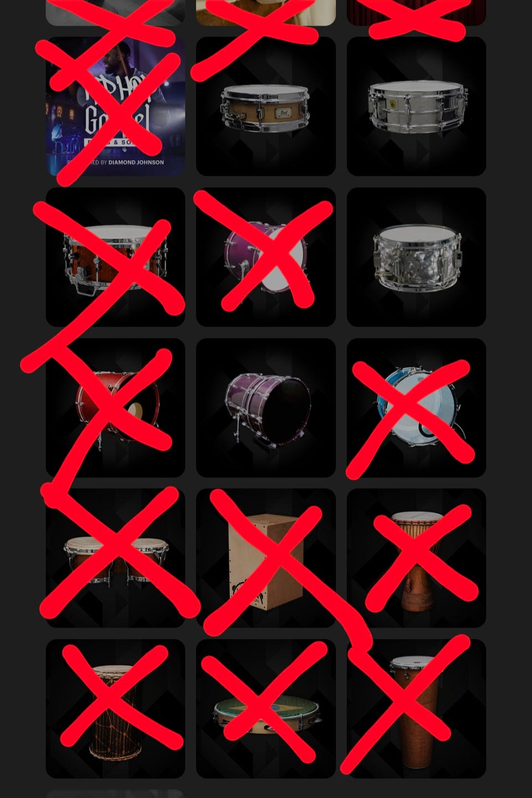Open the partially visible top-left gray pack
532x798 pixels.
[115, 12]
